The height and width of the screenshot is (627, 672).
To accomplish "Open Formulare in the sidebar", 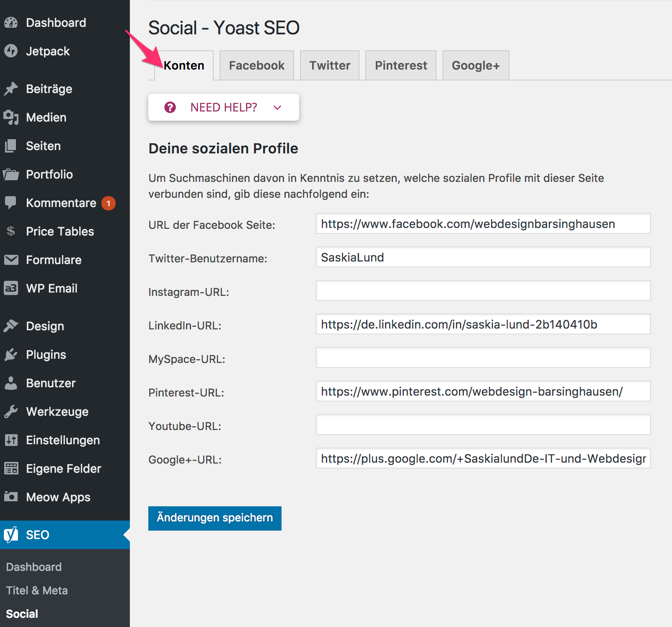I will [65, 260].
